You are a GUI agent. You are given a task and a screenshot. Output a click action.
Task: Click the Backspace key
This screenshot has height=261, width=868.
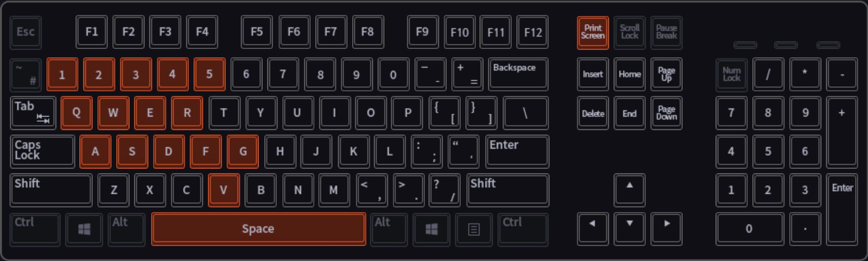coord(518,74)
